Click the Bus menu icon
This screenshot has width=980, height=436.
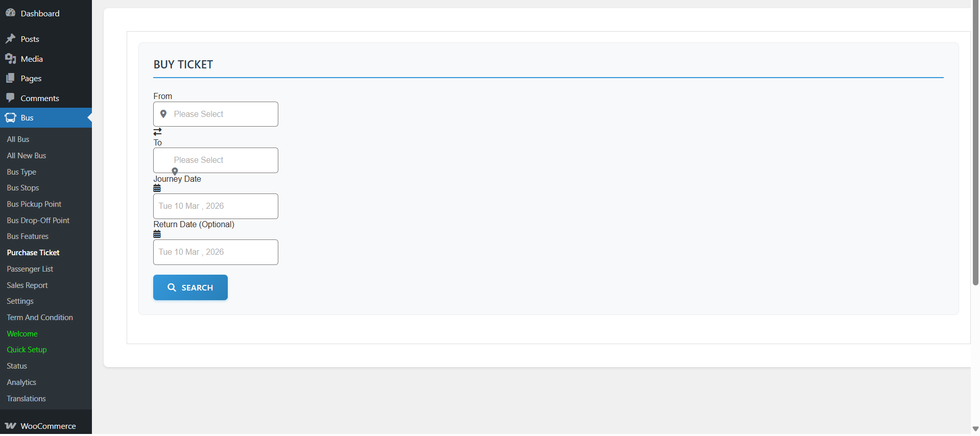click(10, 118)
